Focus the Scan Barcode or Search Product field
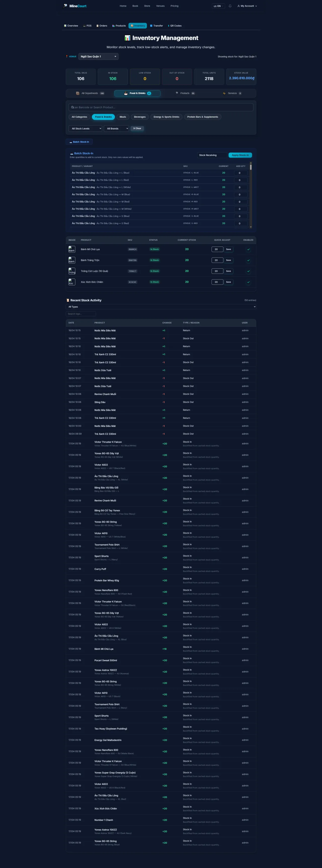The image size is (322, 868). click(x=161, y=107)
